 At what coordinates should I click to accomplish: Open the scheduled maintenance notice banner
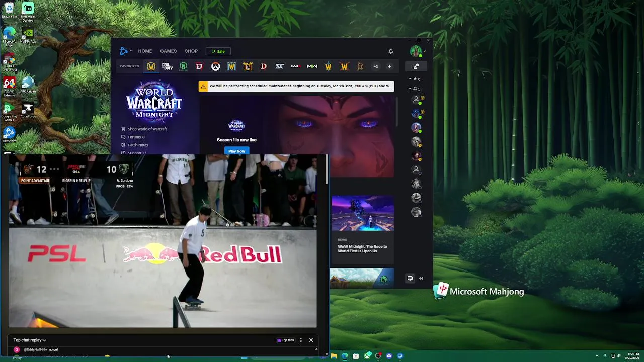tap(296, 86)
